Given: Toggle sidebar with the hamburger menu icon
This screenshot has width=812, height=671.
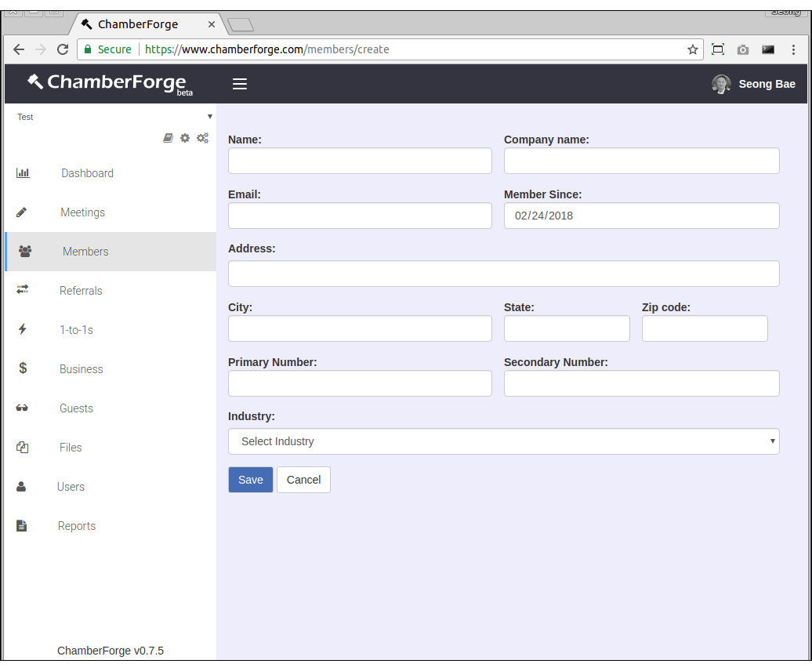Looking at the screenshot, I should click(240, 84).
